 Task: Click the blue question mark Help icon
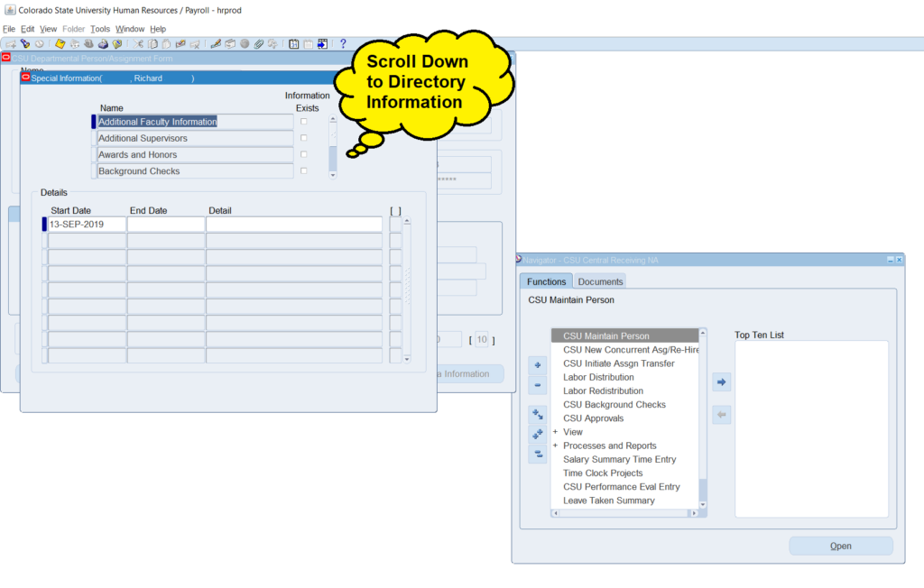click(x=343, y=43)
